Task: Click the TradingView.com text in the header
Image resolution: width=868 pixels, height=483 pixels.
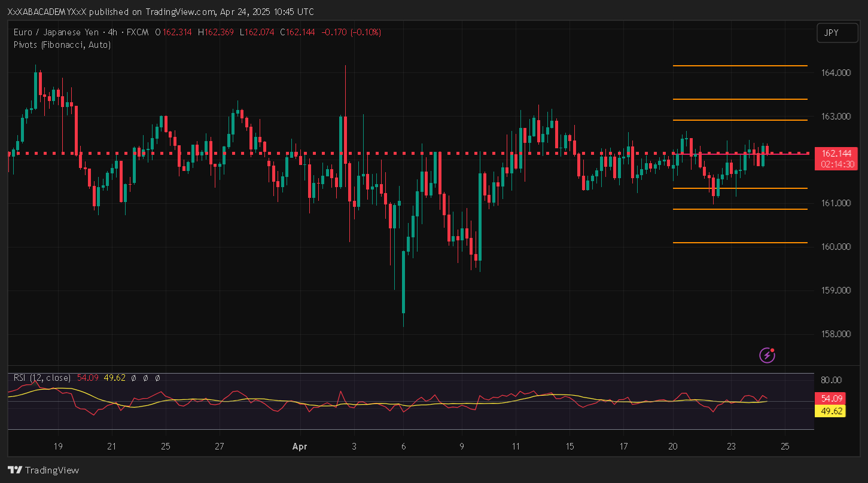Action: click(x=180, y=12)
